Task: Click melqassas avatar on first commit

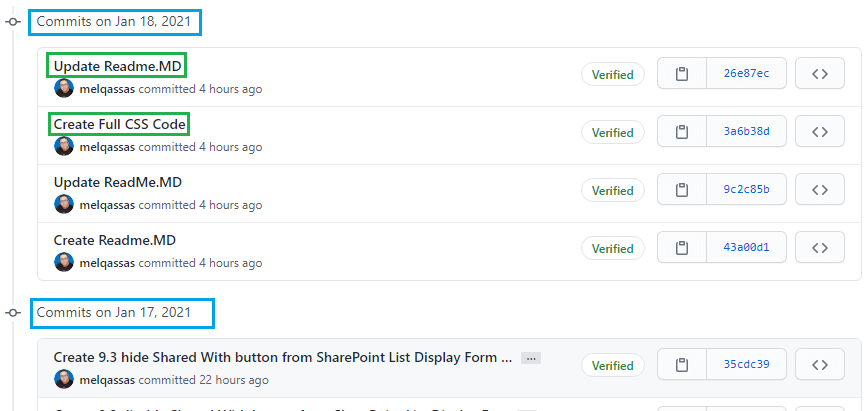Action: [64, 88]
